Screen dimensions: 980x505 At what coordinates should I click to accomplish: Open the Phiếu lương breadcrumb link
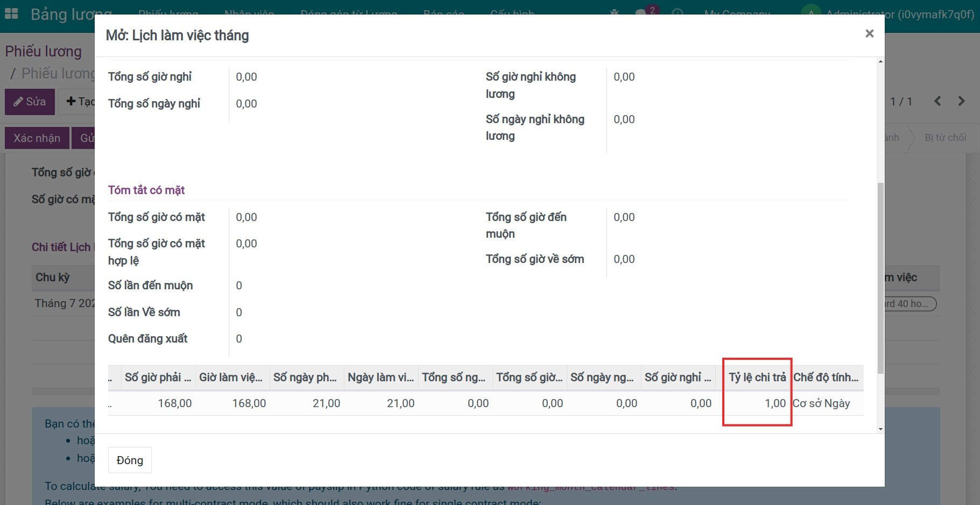coord(43,52)
